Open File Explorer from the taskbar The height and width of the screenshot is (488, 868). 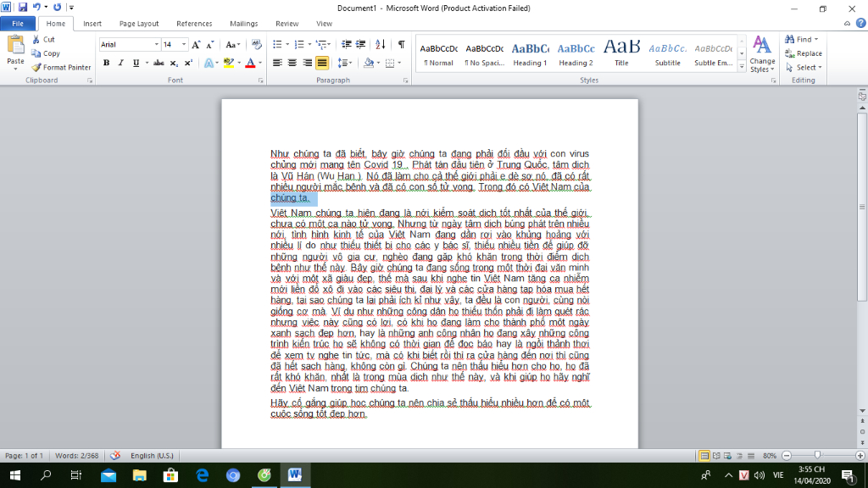[x=140, y=475]
